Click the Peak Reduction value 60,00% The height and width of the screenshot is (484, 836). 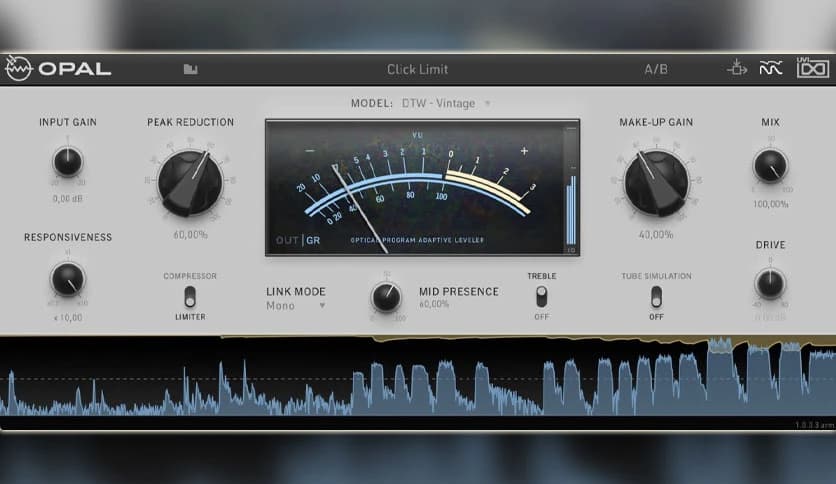(x=190, y=235)
